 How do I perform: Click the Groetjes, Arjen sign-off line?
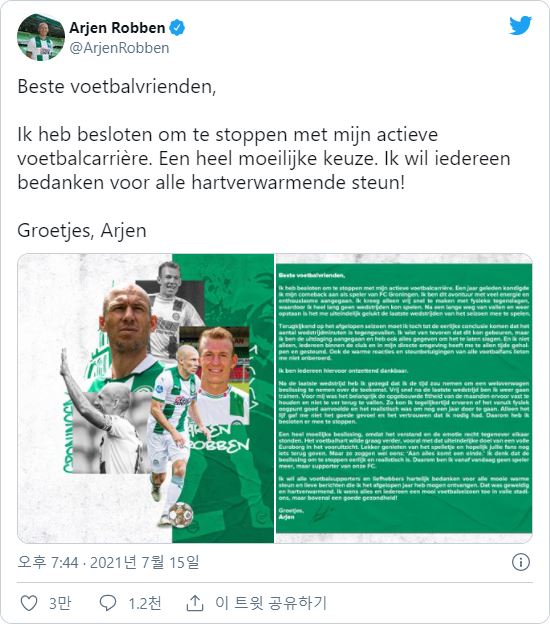coord(82,231)
